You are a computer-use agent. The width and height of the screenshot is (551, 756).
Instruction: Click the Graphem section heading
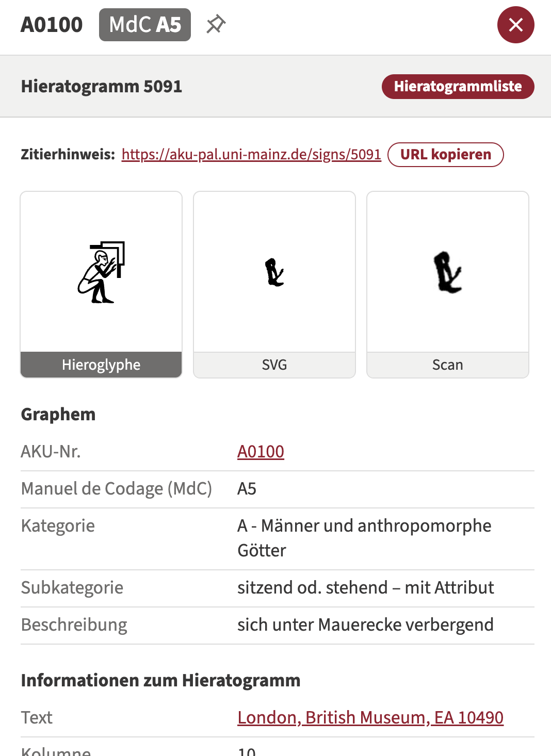(58, 414)
